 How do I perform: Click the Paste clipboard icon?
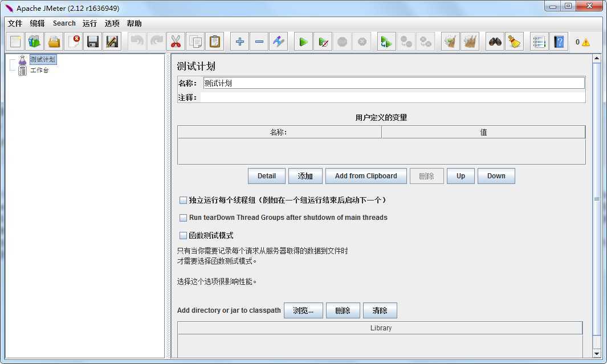click(214, 42)
